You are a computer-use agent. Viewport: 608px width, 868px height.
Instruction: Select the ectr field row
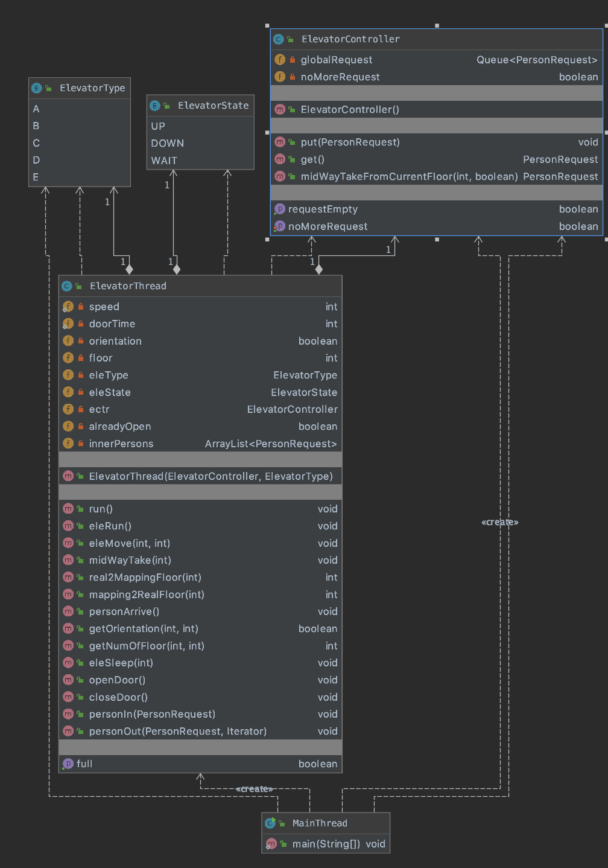click(x=200, y=409)
